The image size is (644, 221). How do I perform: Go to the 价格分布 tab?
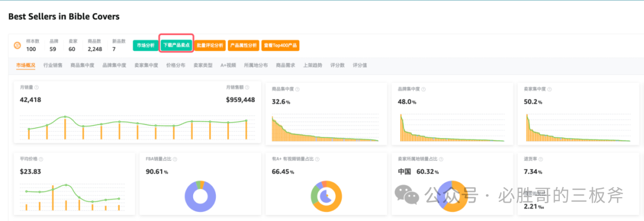(176, 65)
